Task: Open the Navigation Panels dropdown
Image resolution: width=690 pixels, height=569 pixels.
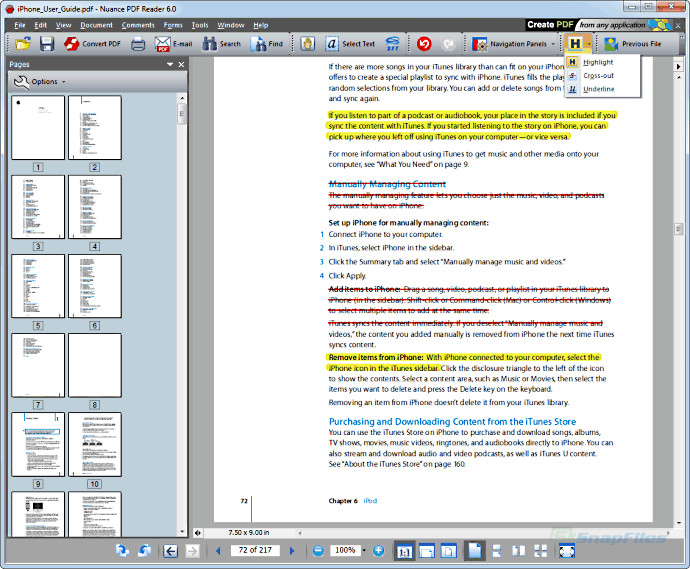Action: (x=513, y=44)
